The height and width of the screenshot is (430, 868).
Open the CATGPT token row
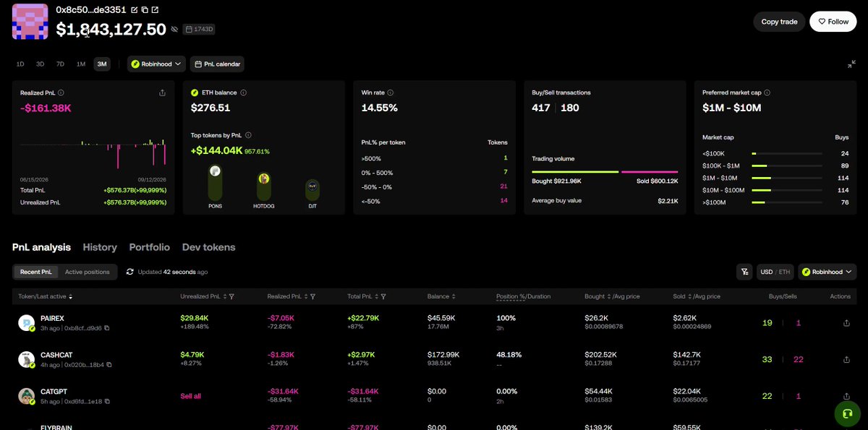tap(434, 395)
